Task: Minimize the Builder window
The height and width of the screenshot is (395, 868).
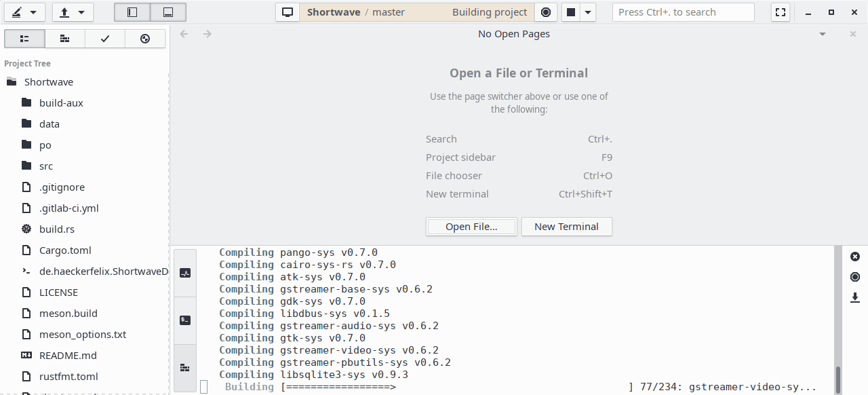Action: point(808,12)
